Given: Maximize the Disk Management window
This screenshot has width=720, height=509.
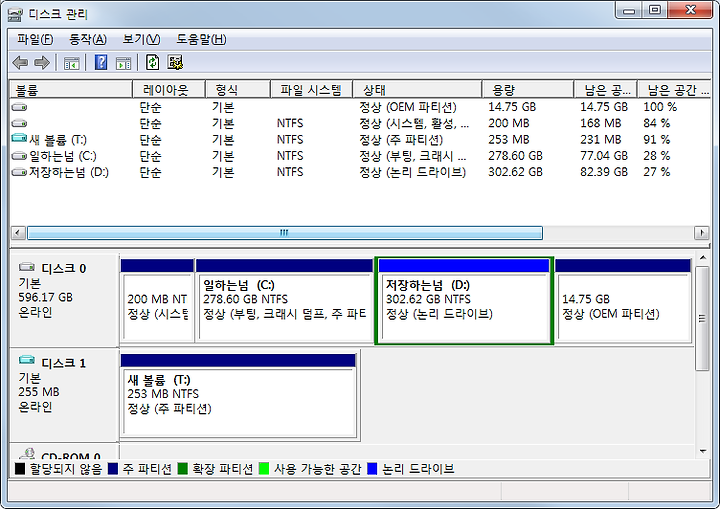Looking at the screenshot, I should coord(655,11).
